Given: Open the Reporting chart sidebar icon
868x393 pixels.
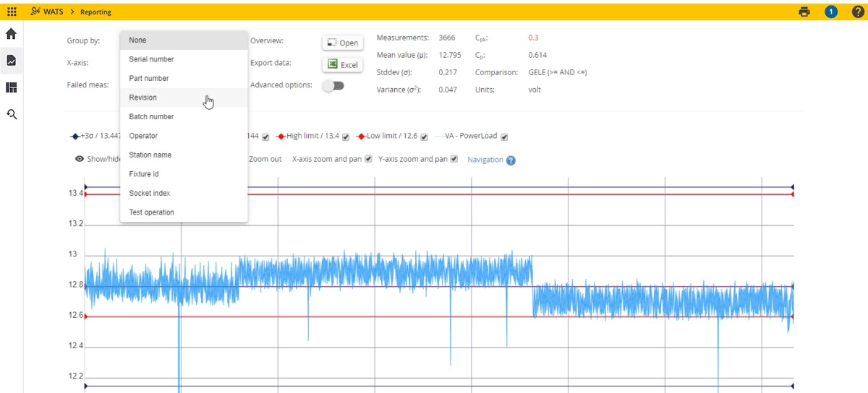Looking at the screenshot, I should pos(12,61).
